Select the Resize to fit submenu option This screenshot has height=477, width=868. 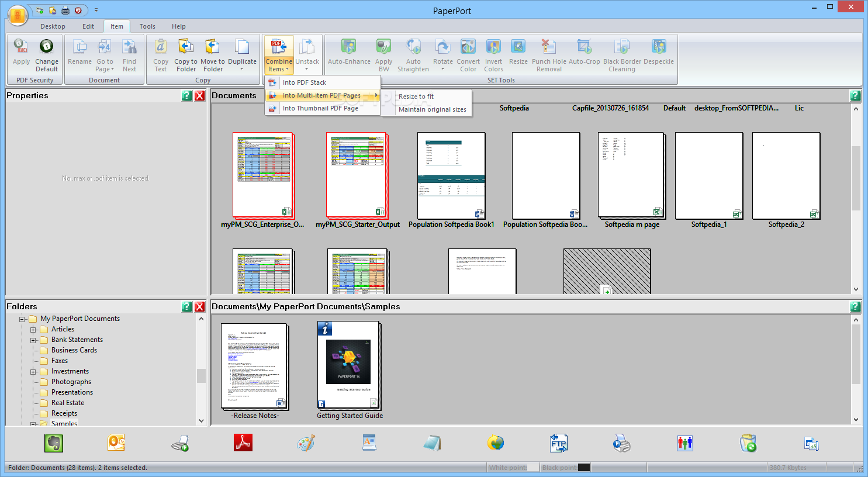click(426, 96)
